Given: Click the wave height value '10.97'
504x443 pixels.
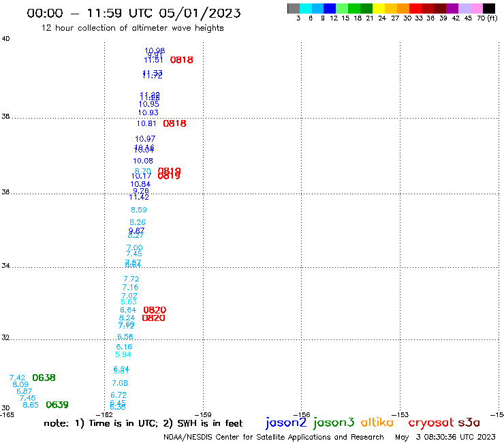Looking at the screenshot, I should click(145, 139).
